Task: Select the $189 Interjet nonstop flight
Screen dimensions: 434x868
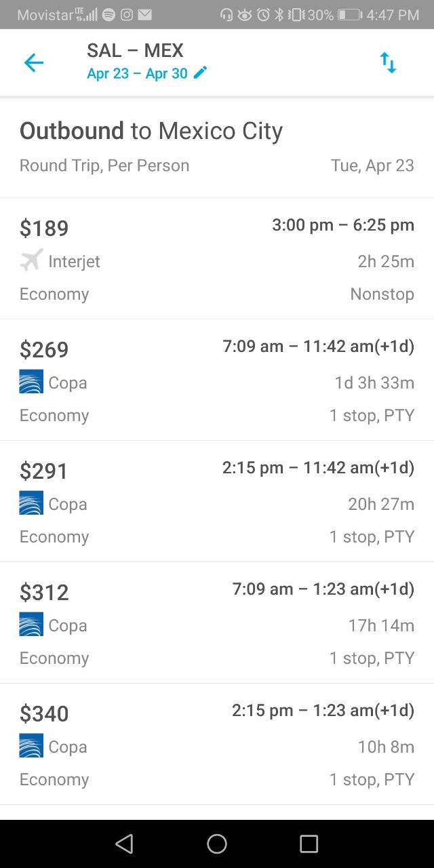Action: (217, 259)
